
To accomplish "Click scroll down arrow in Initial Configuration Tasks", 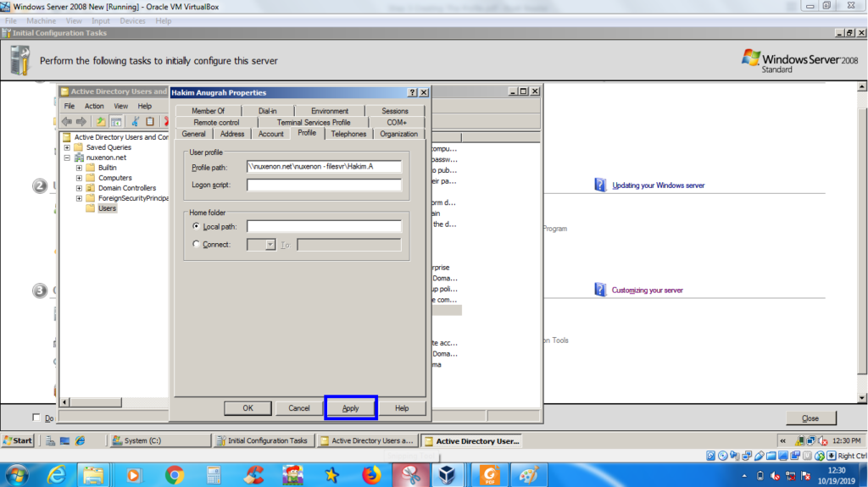I will [x=862, y=398].
